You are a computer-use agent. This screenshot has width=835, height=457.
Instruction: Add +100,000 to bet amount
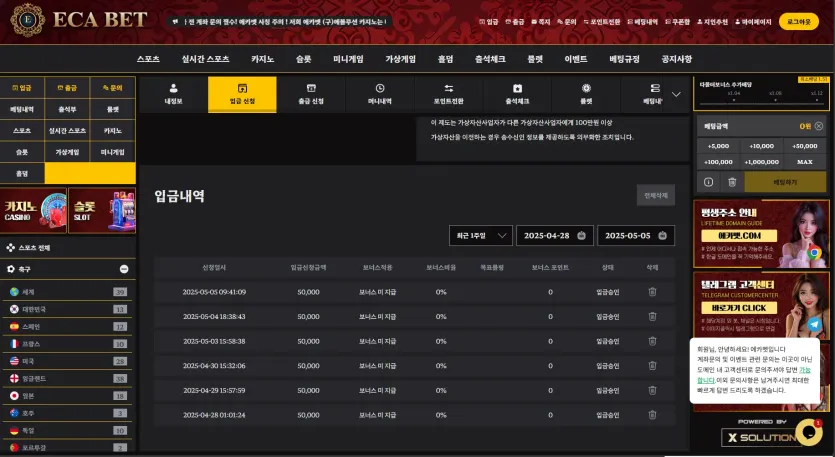coord(718,162)
